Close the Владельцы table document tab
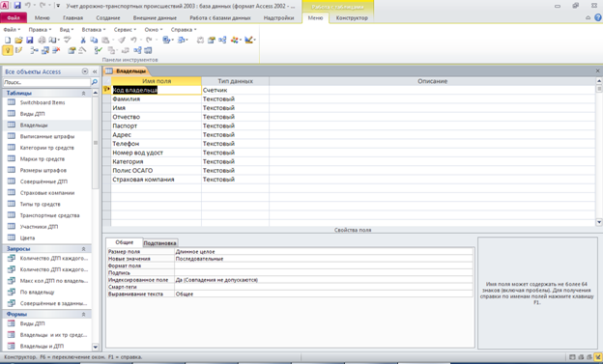The width and height of the screenshot is (603, 364). (x=597, y=70)
